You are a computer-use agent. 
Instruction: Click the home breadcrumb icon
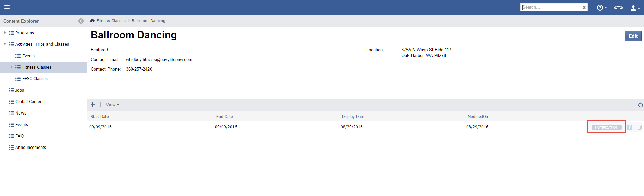coord(92,21)
